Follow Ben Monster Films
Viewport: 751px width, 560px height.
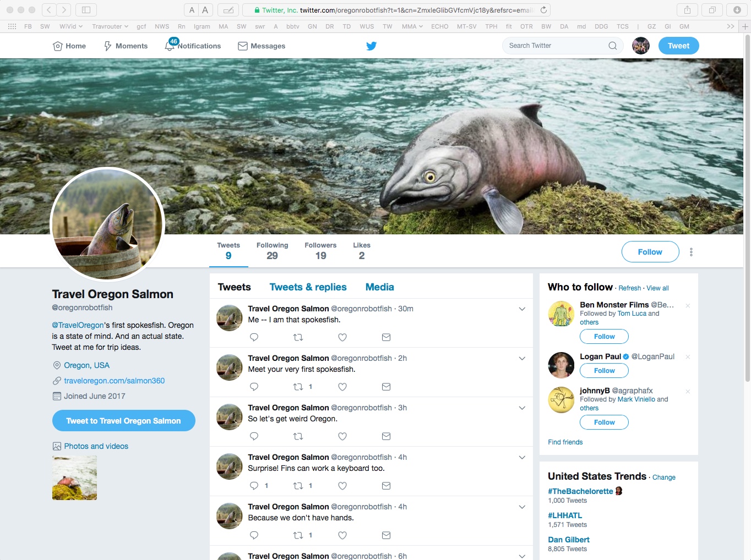604,337
